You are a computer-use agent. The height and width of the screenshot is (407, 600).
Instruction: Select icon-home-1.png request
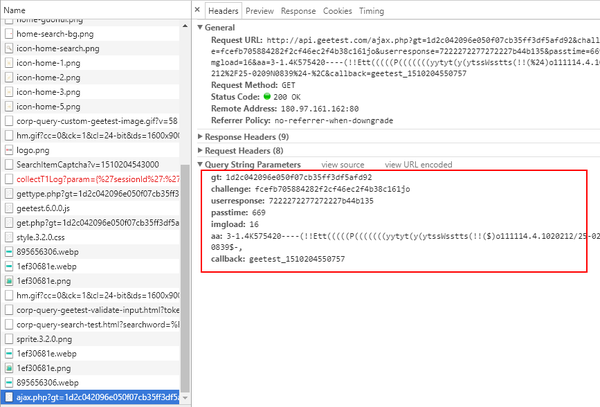tap(90, 63)
